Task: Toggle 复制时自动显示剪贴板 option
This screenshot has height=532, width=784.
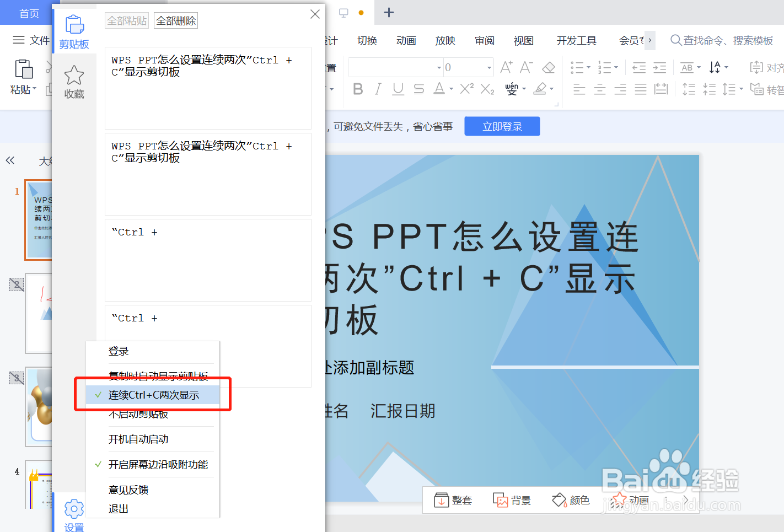Action: [x=153, y=376]
